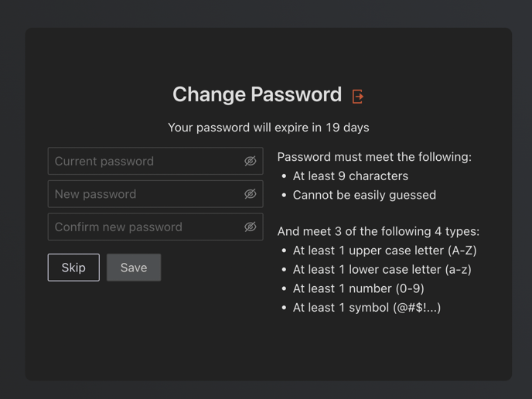Show the current password text
The width and height of the screenshot is (532, 399).
250,161
